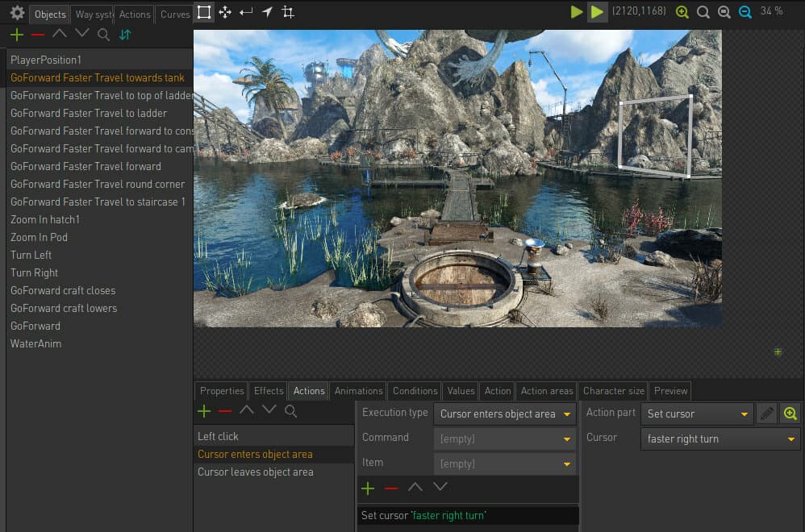
Task: Open the Animations tab
Action: (358, 391)
